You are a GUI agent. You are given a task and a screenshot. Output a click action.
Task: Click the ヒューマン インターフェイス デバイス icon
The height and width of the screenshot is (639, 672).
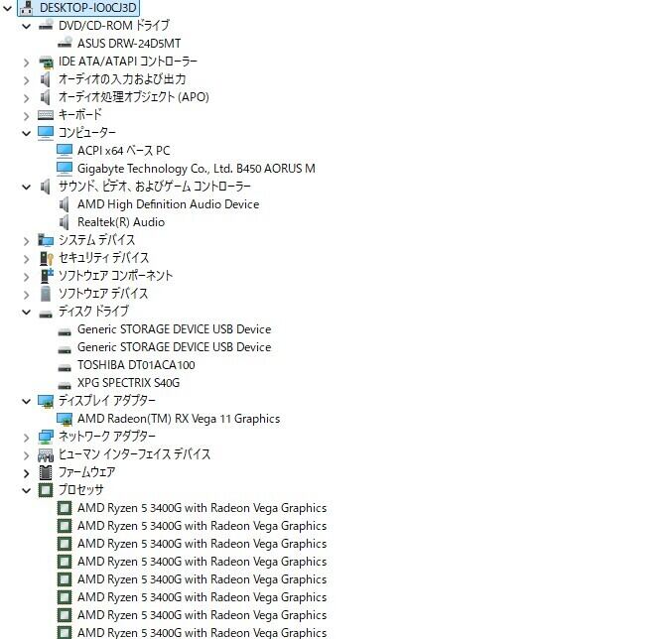coord(46,454)
